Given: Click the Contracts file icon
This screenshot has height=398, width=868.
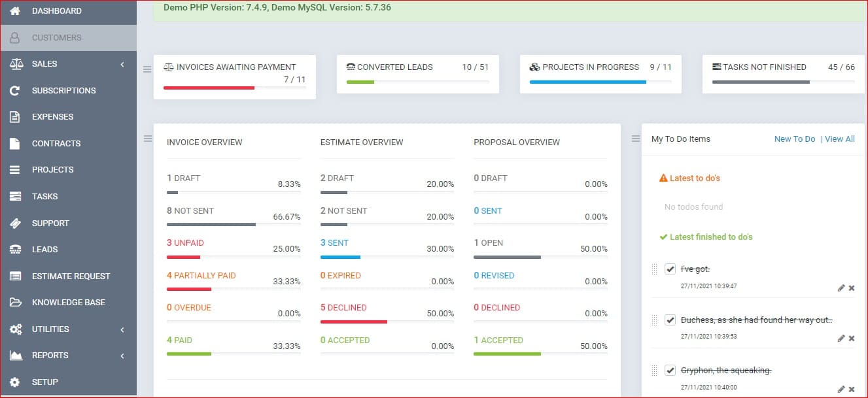Looking at the screenshot, I should tap(15, 144).
